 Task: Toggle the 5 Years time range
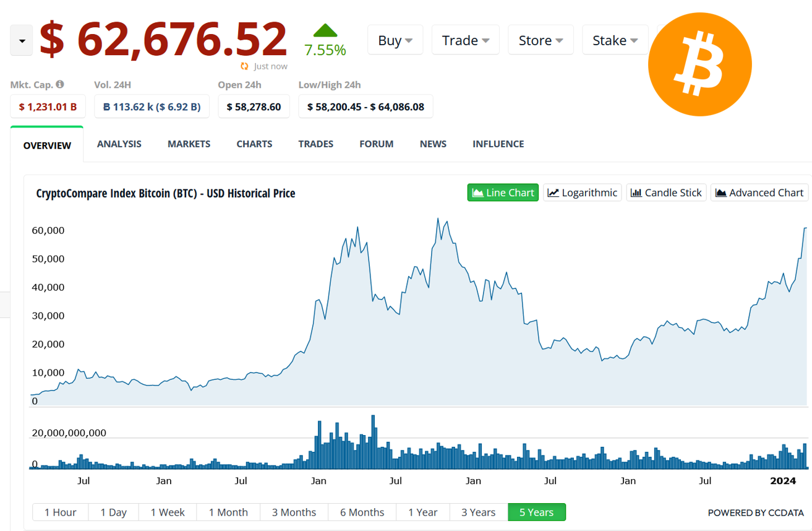coord(536,512)
